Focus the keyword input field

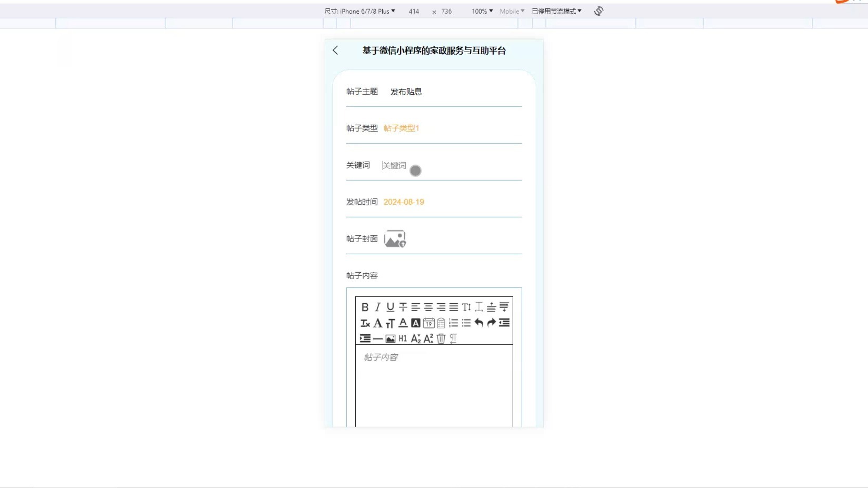click(x=452, y=165)
